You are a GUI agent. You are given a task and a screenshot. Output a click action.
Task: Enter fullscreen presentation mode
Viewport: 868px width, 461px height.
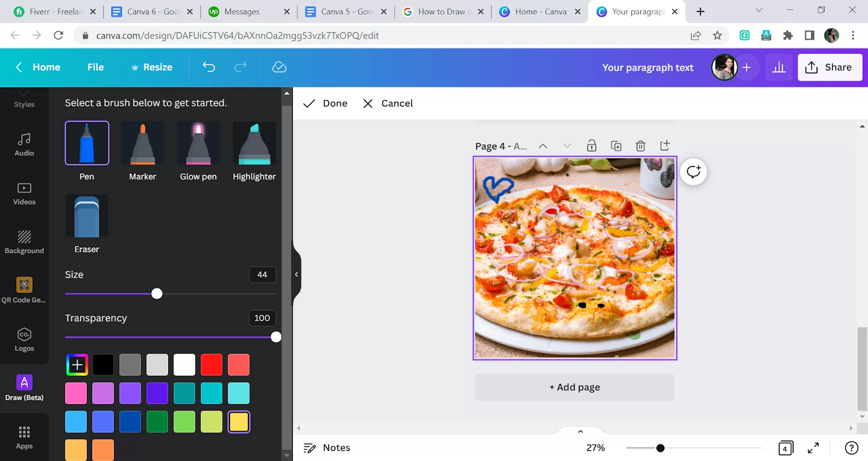(813, 448)
